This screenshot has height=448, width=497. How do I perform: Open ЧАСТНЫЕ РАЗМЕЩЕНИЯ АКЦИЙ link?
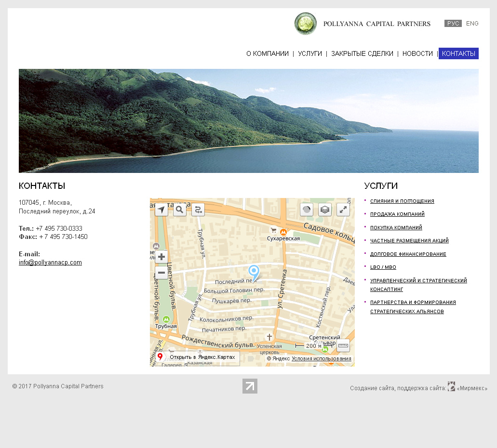point(410,240)
